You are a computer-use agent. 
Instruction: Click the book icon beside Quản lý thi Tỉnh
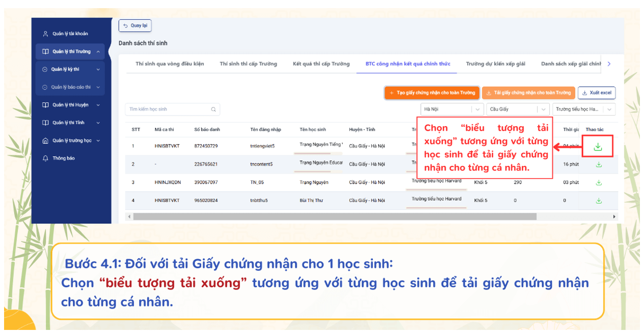[46, 123]
